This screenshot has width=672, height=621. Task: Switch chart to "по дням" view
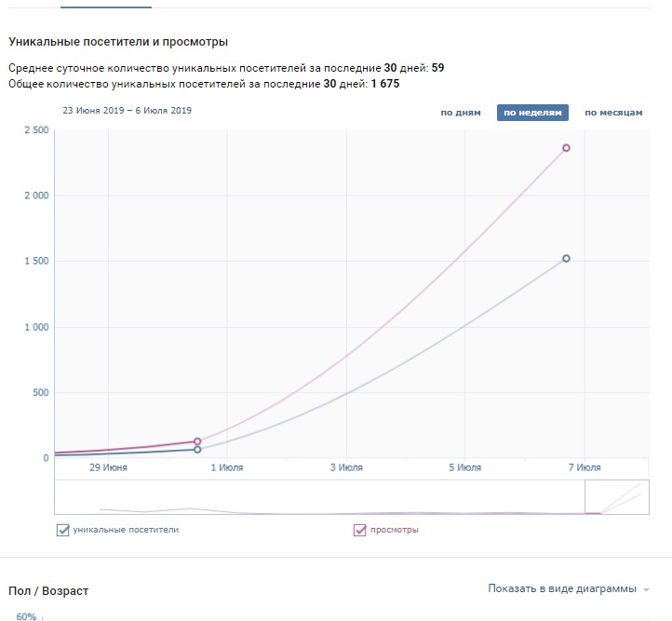[x=461, y=113]
